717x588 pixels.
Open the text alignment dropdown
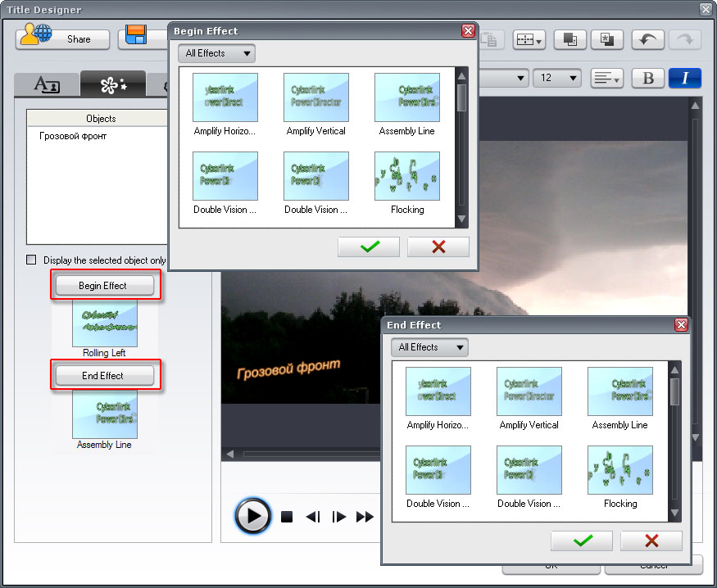pos(607,78)
